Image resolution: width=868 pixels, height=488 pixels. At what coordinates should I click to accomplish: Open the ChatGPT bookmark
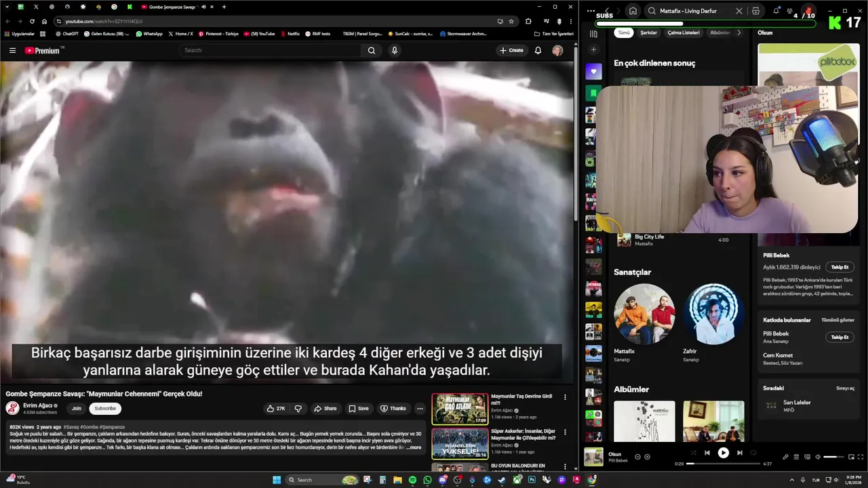point(67,33)
